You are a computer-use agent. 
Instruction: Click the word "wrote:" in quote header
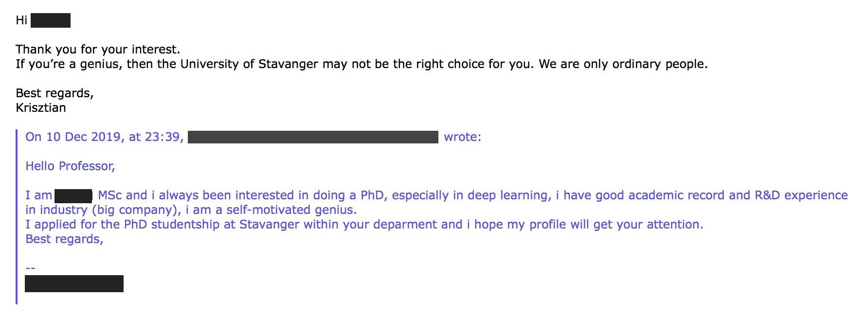(462, 137)
